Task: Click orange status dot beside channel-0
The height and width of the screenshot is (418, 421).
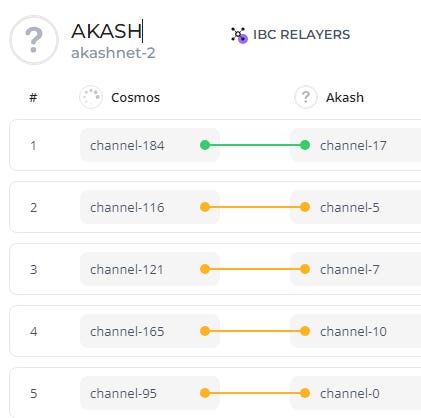Action: (x=305, y=393)
